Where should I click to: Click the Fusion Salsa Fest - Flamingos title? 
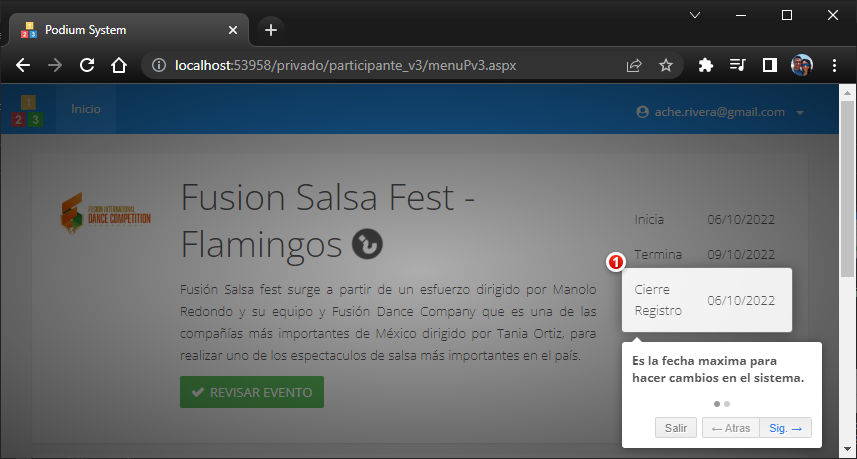pyautogui.click(x=327, y=221)
